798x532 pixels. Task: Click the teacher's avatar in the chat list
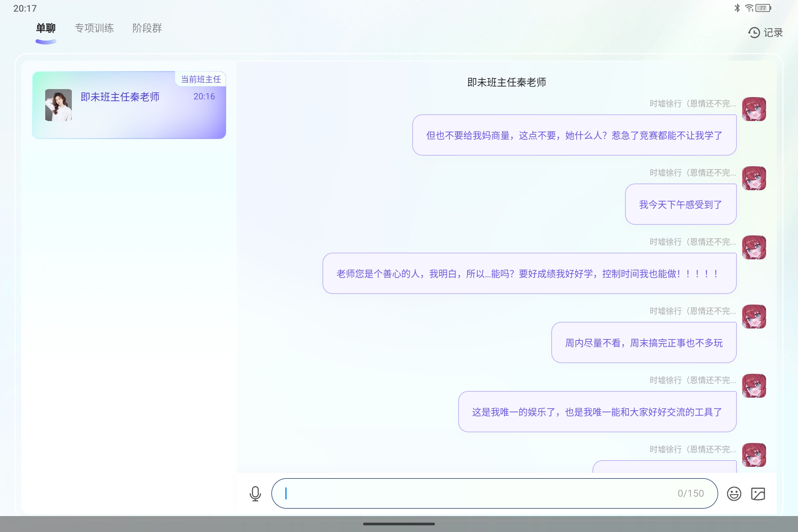pos(59,105)
